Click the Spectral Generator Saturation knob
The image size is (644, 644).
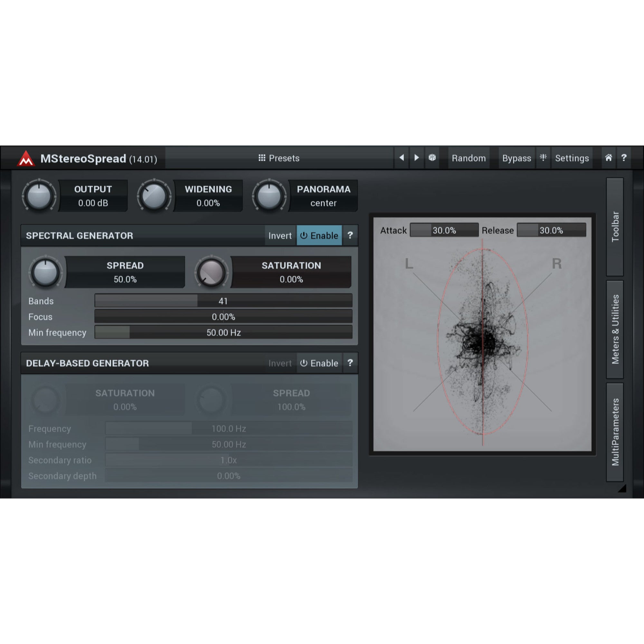211,272
